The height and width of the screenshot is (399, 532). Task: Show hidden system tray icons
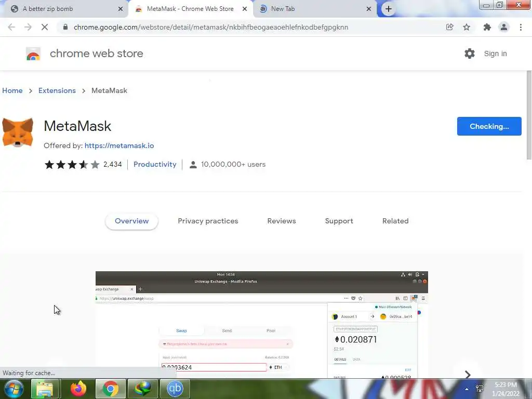point(467,389)
